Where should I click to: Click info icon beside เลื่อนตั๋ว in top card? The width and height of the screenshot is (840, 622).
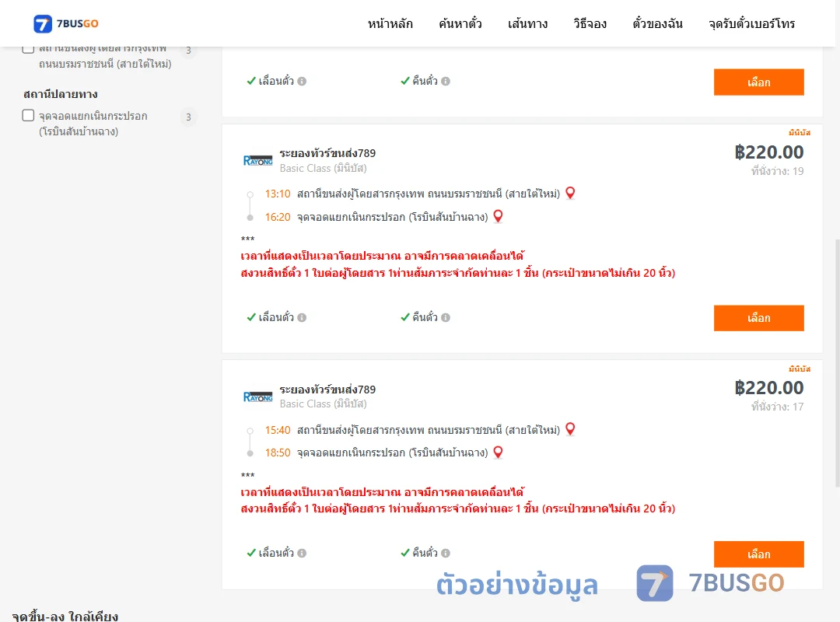(x=302, y=82)
